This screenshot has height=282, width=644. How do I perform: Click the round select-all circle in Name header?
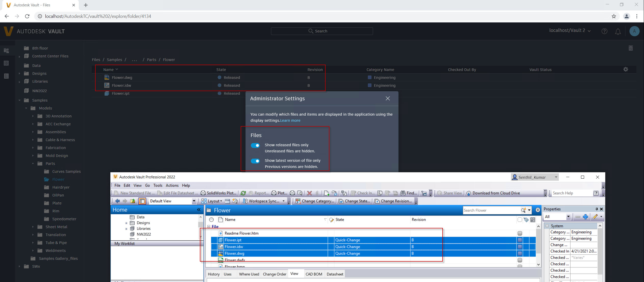pos(211,219)
